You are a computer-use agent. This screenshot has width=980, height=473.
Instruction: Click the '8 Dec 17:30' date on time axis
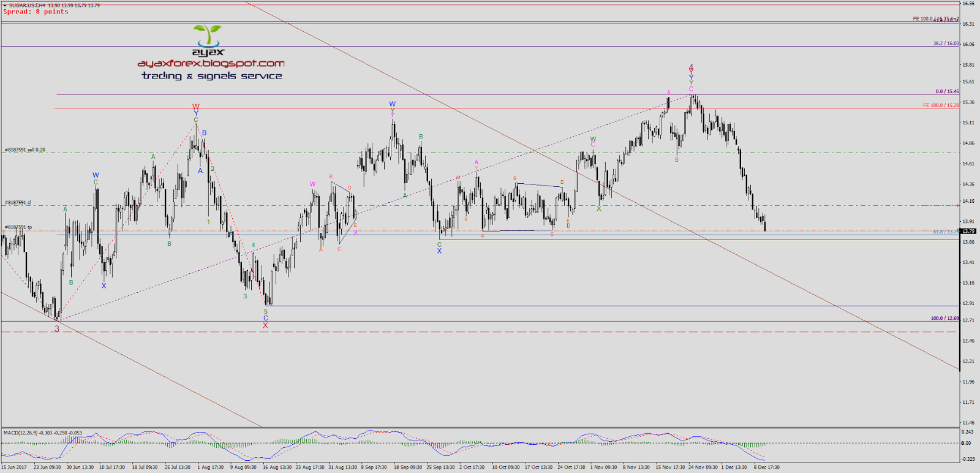[766, 467]
